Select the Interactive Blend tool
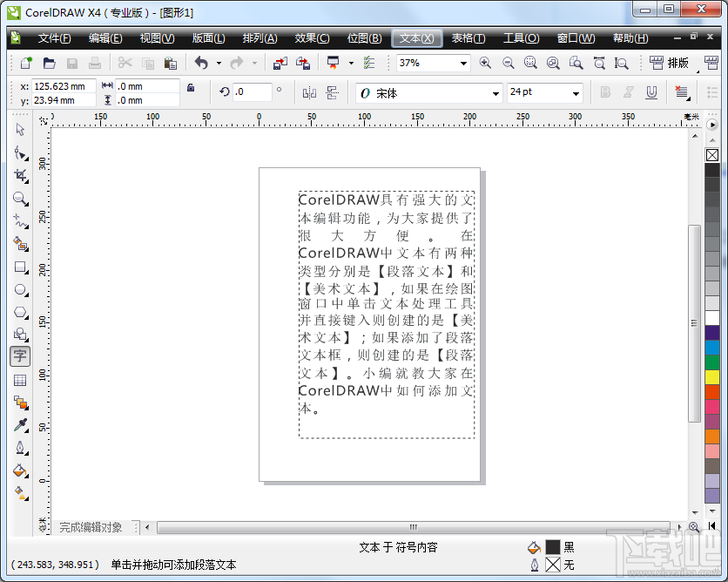This screenshot has width=728, height=582. pos(20,403)
